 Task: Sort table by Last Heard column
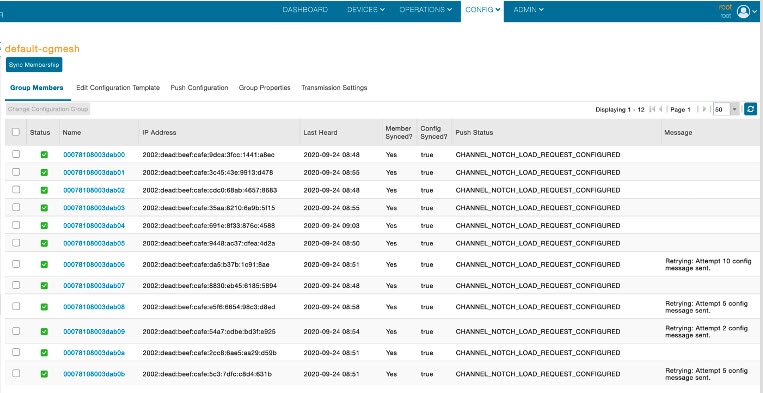(320, 132)
